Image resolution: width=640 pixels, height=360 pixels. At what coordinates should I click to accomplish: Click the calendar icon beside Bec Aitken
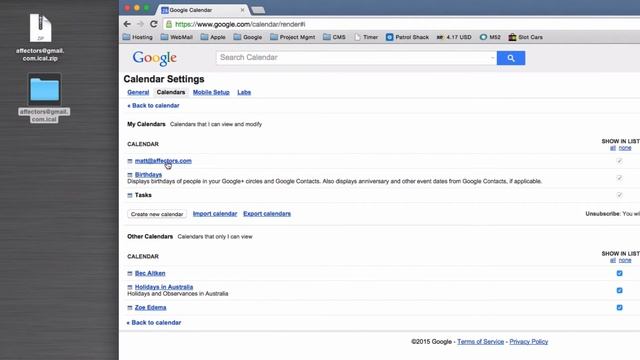pyautogui.click(x=130, y=273)
